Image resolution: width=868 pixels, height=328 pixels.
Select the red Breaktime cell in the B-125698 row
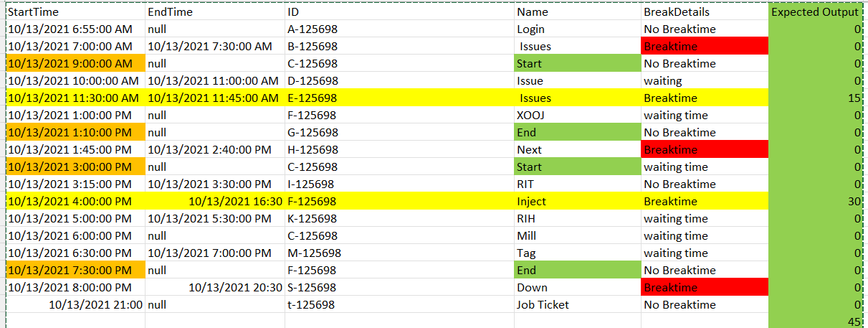(705, 47)
